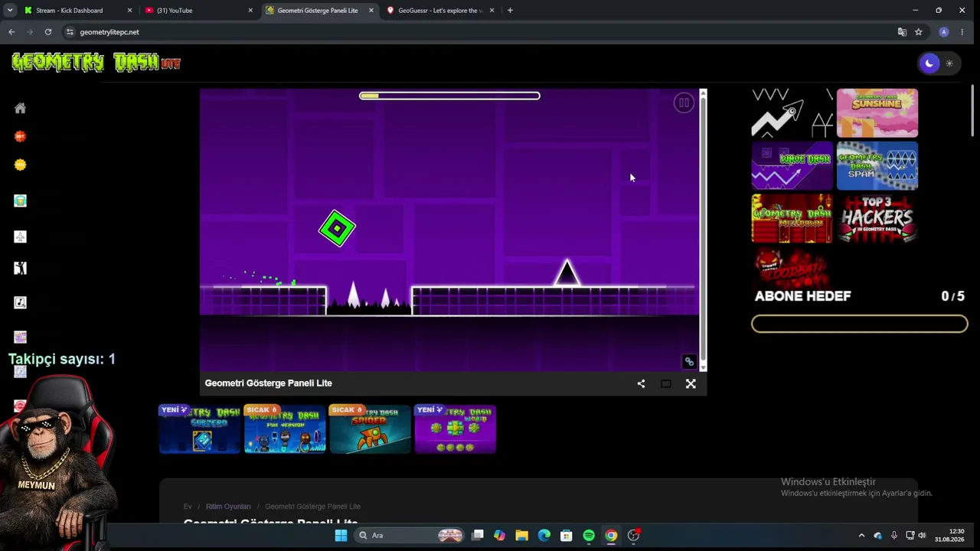The height and width of the screenshot is (551, 980).
Task: Show hidden system tray icons
Action: coord(861,536)
